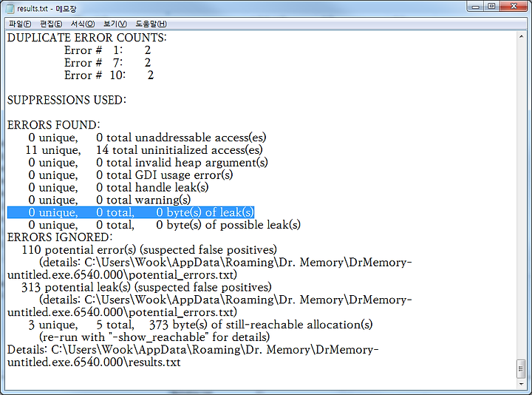532x395 pixels.
Task: Click the '313 potential leak(s)' line
Action: click(146, 287)
